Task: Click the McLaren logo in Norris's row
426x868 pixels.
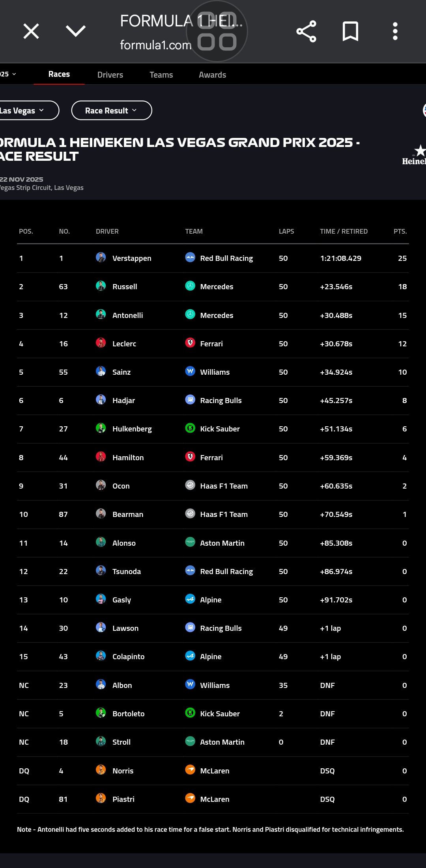Action: pos(190,770)
